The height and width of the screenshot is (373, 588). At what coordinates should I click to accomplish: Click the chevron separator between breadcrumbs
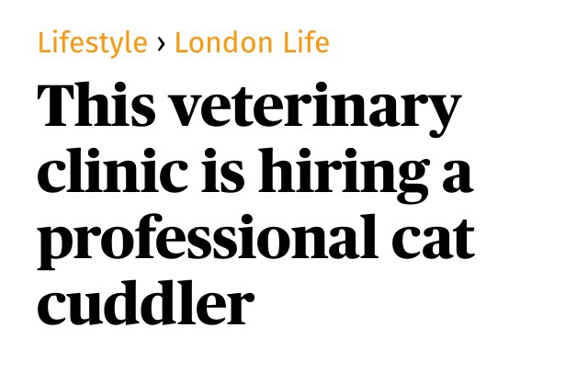pos(161,43)
